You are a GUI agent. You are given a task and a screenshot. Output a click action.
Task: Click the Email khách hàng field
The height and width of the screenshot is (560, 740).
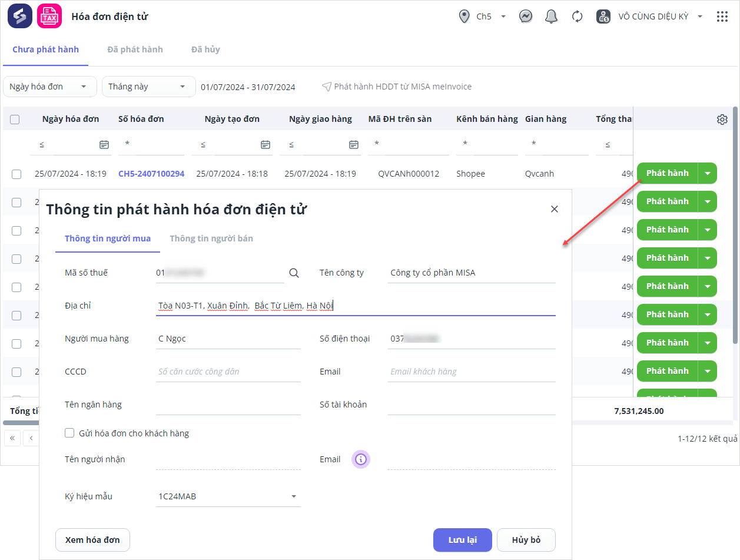472,372
